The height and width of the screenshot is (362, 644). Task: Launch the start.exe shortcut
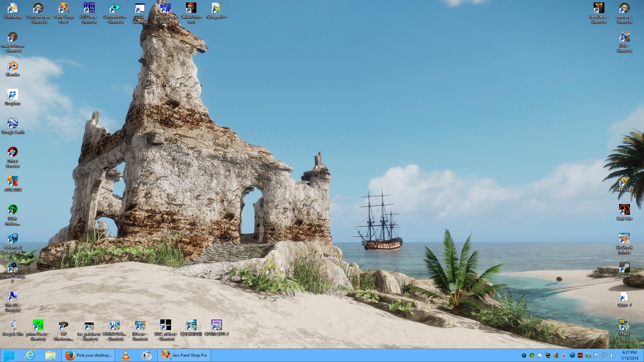(624, 13)
